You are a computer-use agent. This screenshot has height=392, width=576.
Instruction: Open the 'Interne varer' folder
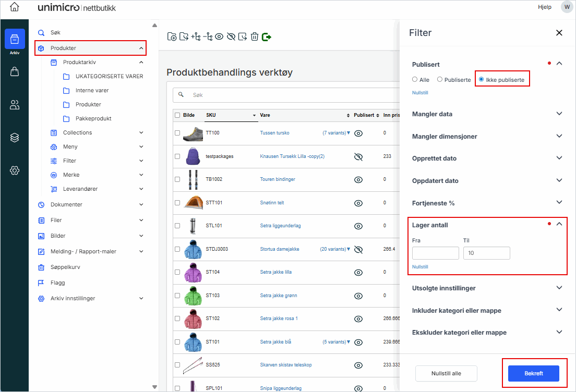(x=92, y=90)
